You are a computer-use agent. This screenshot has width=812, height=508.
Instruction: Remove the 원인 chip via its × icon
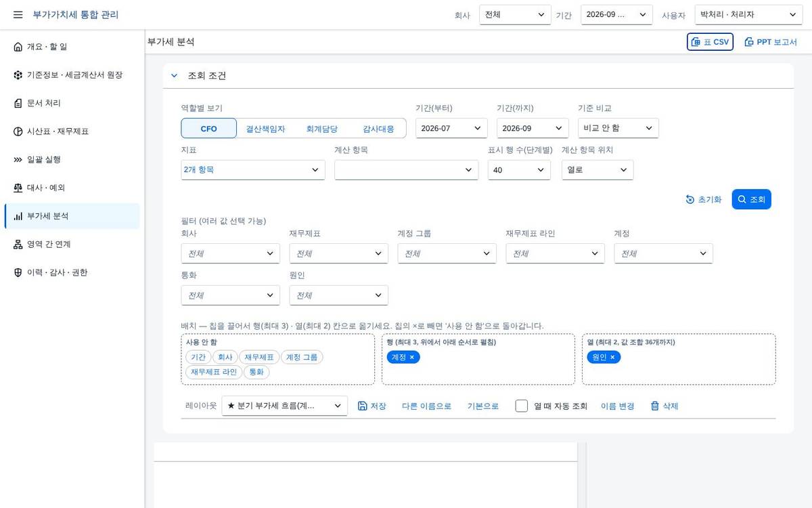pyautogui.click(x=612, y=357)
